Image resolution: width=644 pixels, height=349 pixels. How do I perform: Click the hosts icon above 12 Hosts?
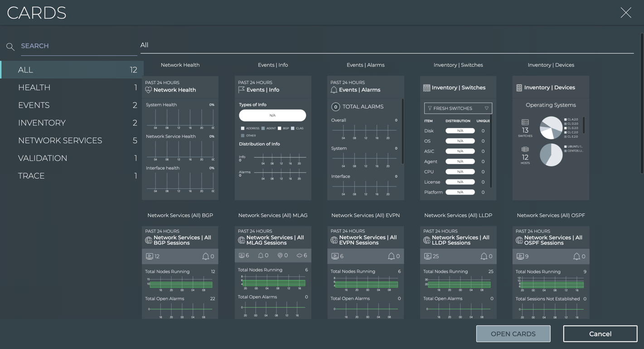click(x=525, y=150)
